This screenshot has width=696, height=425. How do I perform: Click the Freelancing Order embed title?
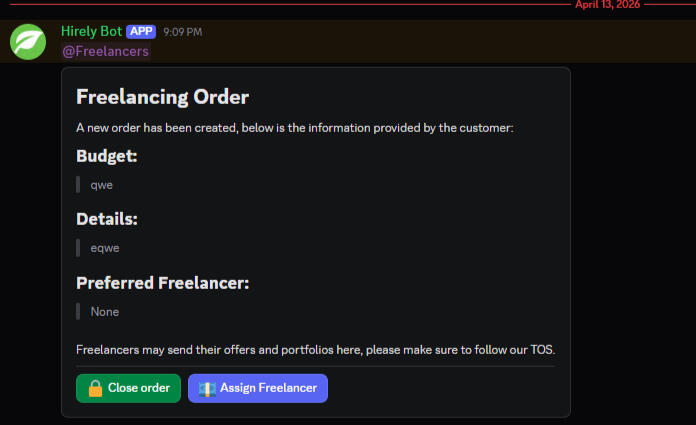[162, 97]
